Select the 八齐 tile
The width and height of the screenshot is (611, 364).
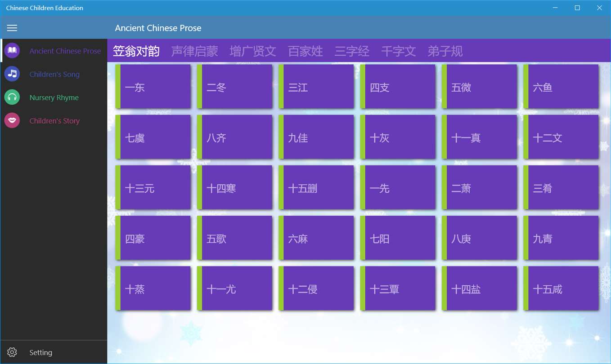[234, 137]
